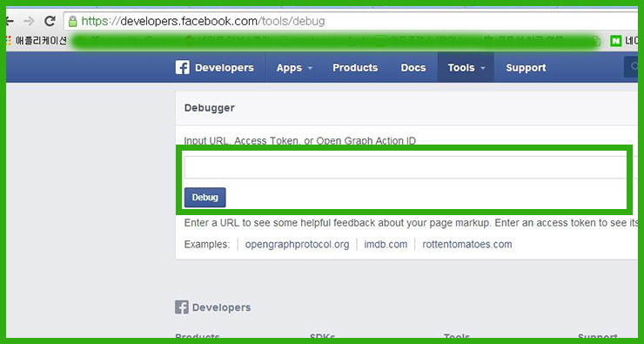Click the green padlock security icon
The height and width of the screenshot is (344, 644).
73,22
